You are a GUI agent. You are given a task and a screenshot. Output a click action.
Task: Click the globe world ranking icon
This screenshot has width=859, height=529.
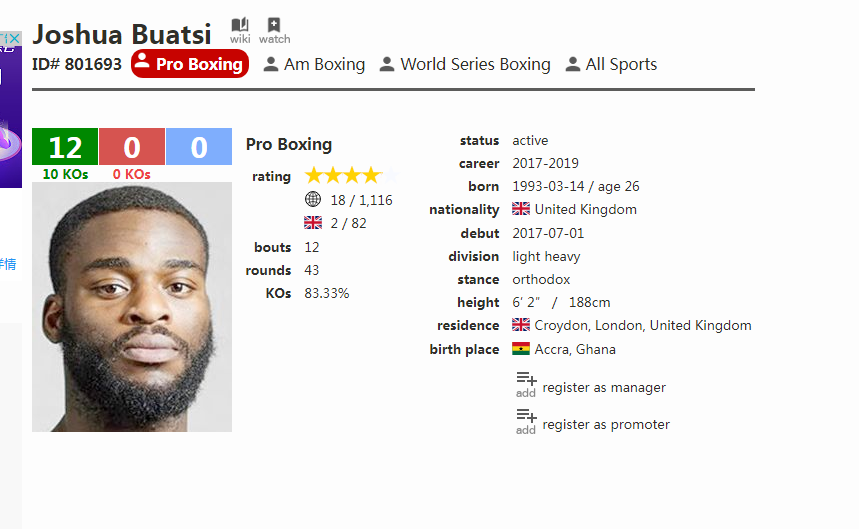tap(313, 199)
